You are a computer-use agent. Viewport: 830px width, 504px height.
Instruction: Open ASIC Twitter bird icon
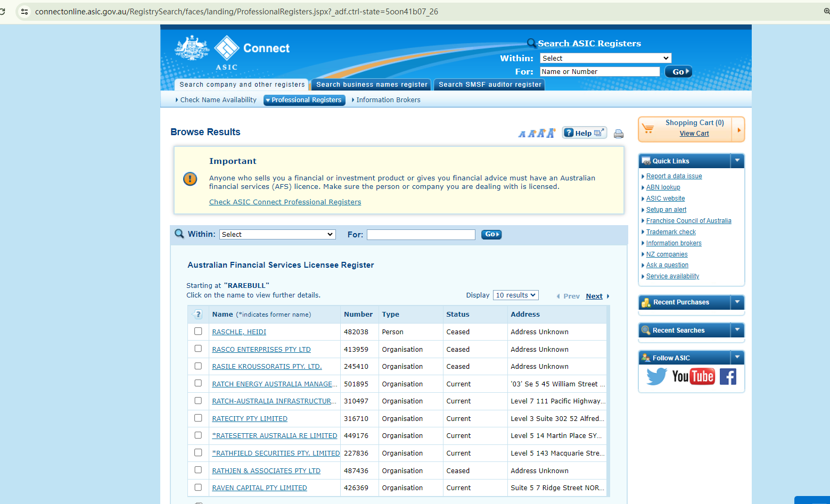coord(656,377)
